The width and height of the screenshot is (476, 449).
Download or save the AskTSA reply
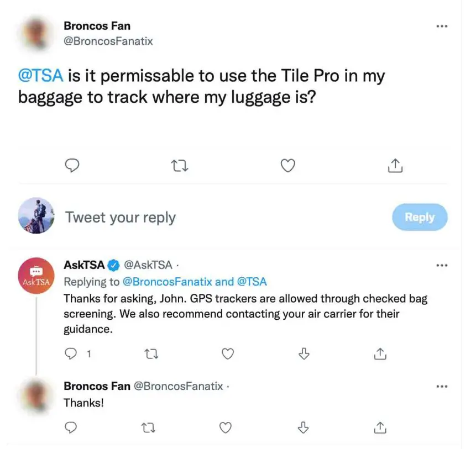click(304, 354)
